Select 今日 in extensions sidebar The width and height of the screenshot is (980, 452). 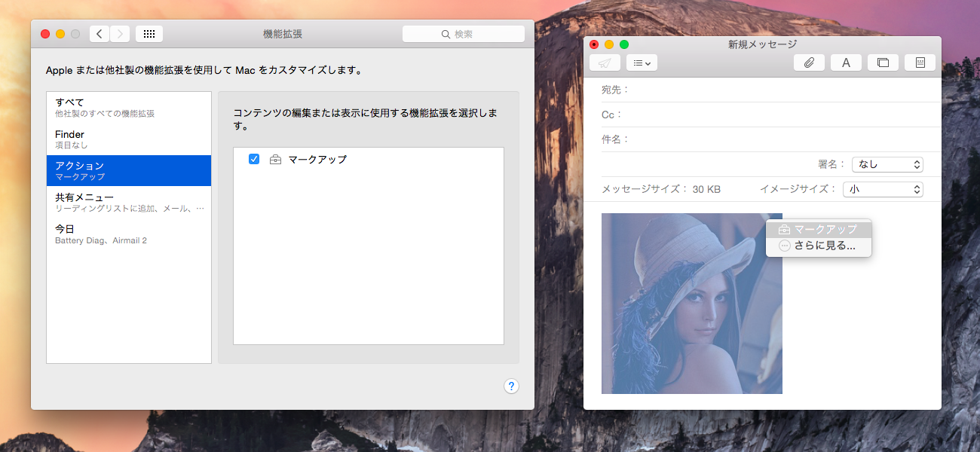pos(129,234)
